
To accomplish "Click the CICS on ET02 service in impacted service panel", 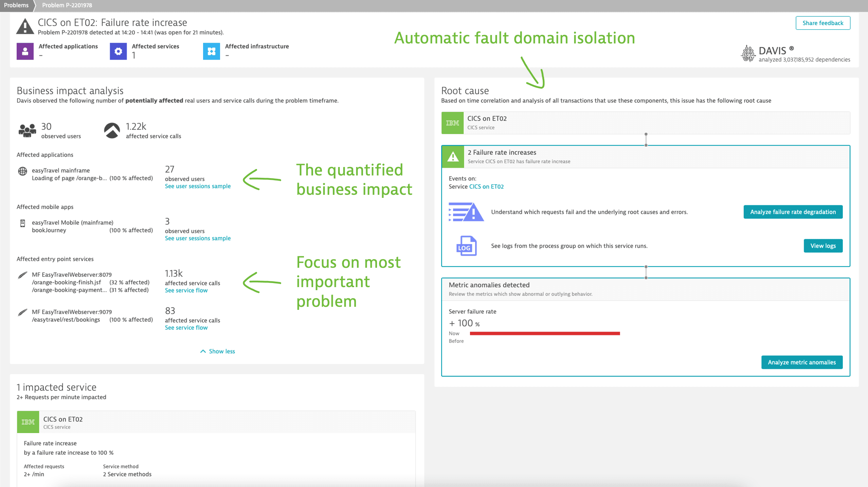I will pos(63,418).
